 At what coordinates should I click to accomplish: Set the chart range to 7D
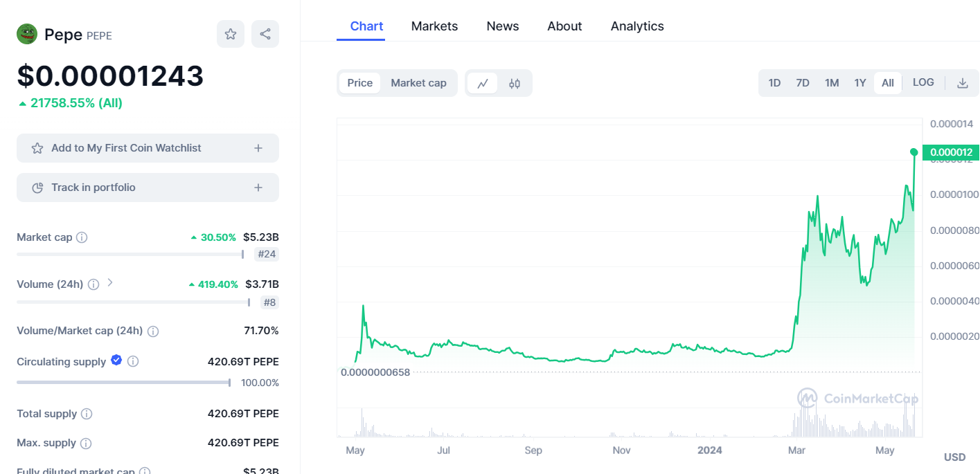point(803,83)
